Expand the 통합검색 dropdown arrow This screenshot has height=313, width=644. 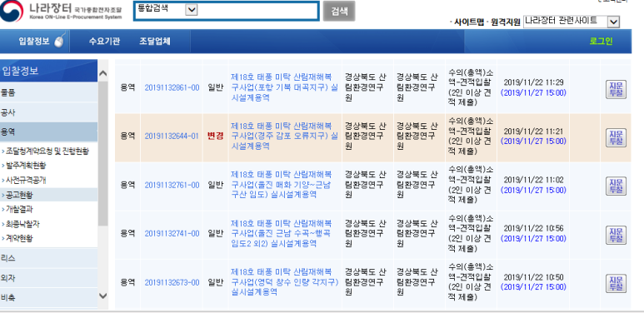(x=192, y=10)
